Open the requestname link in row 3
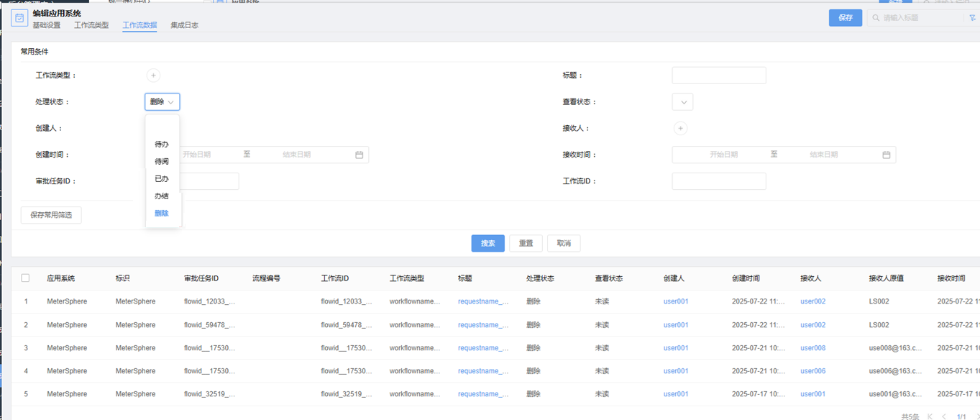 tap(483, 348)
